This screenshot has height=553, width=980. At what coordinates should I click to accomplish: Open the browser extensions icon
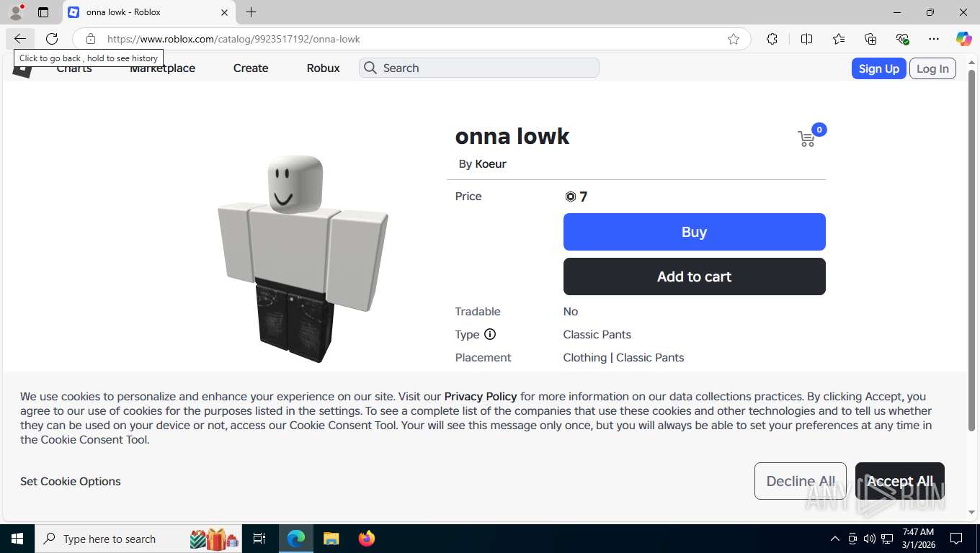(x=772, y=39)
